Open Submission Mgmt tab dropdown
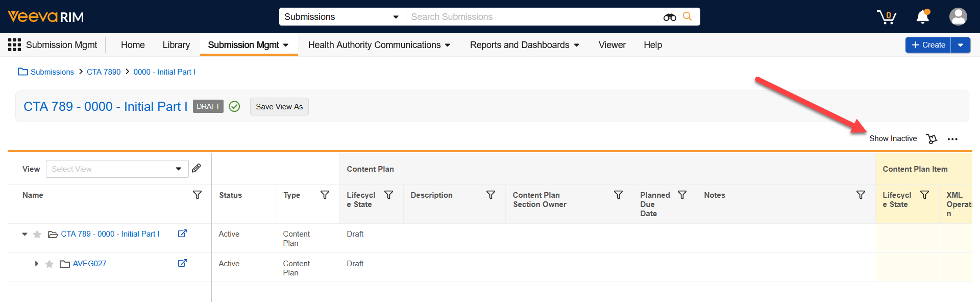Viewport: 980px width, 302px height. pos(286,45)
